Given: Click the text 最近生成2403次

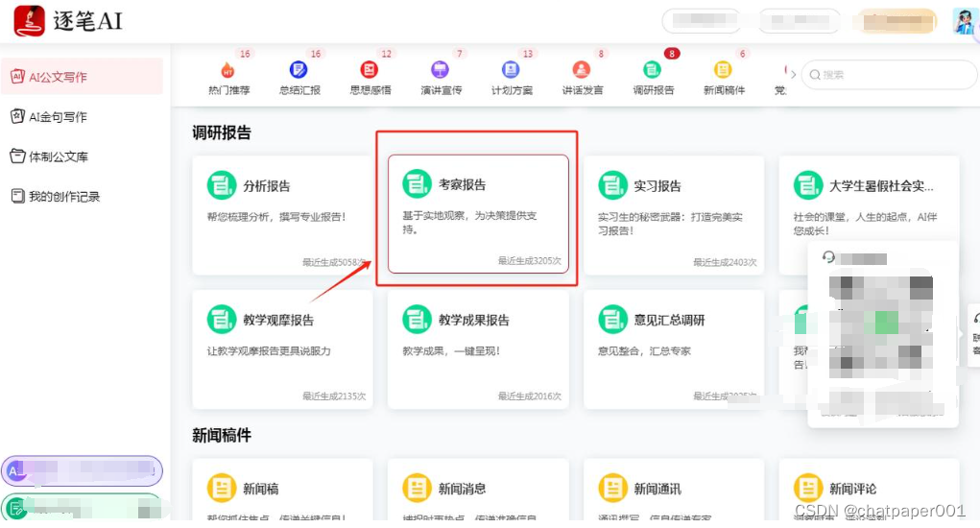Looking at the screenshot, I should (x=725, y=262).
